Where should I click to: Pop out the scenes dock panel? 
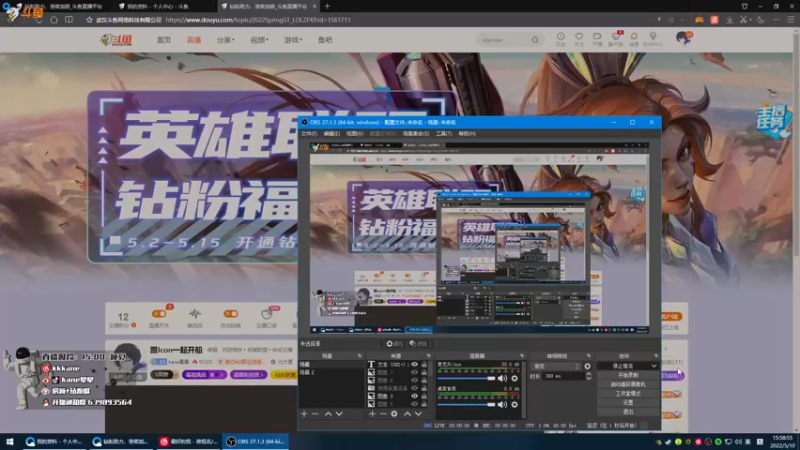click(x=359, y=356)
